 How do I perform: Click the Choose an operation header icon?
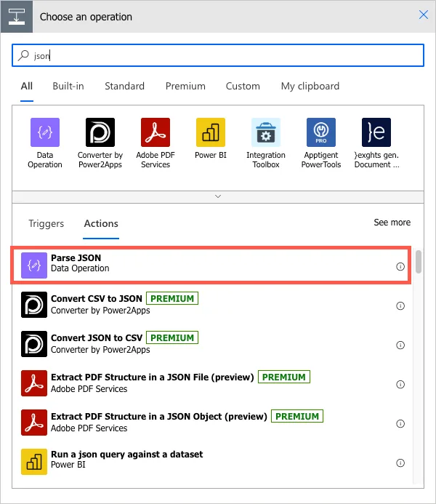click(x=17, y=17)
